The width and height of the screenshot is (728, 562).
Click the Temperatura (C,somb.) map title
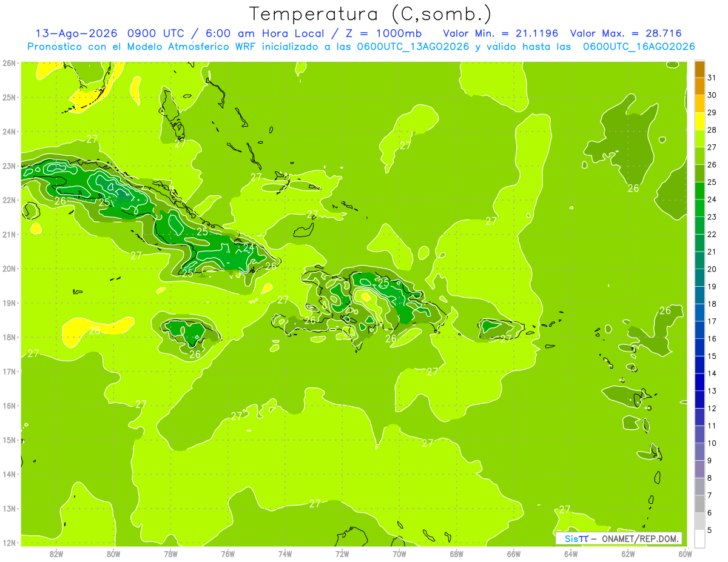(370, 14)
